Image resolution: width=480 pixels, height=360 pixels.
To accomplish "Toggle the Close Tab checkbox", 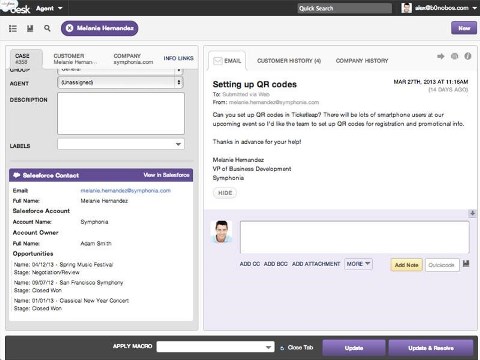I will coord(282,348).
